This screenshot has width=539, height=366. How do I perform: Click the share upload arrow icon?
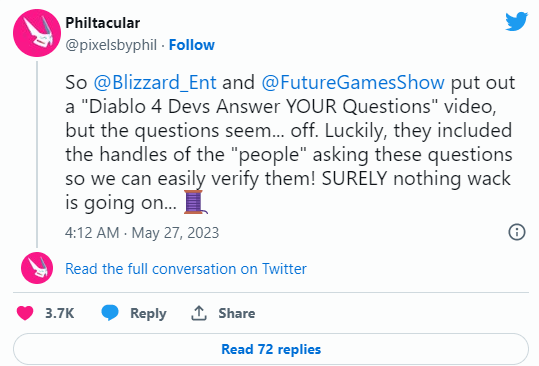pyautogui.click(x=199, y=313)
